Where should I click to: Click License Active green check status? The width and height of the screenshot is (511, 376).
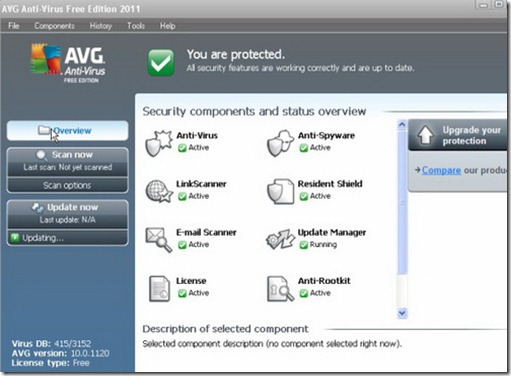tap(182, 293)
